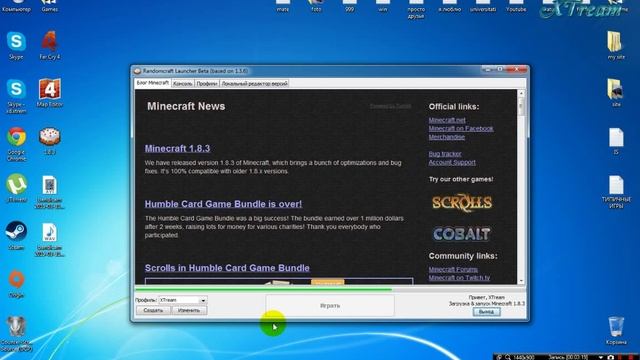Click the Выход logout button
The height and width of the screenshot is (360, 640).
(486, 312)
